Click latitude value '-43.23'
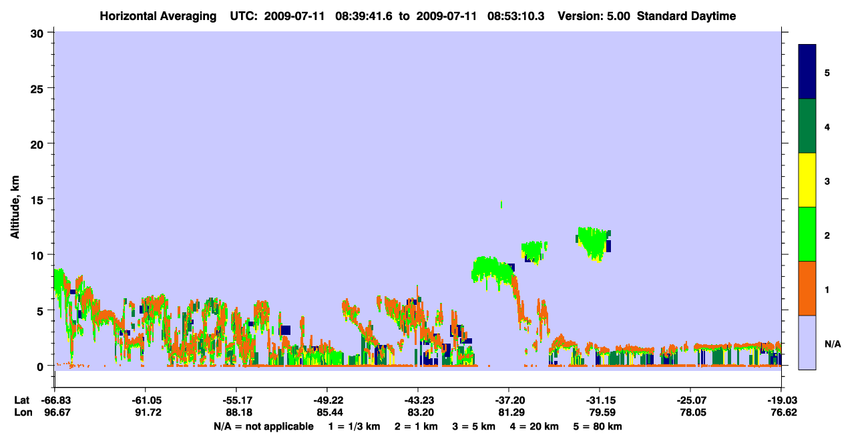The height and width of the screenshot is (445, 868). [418, 400]
